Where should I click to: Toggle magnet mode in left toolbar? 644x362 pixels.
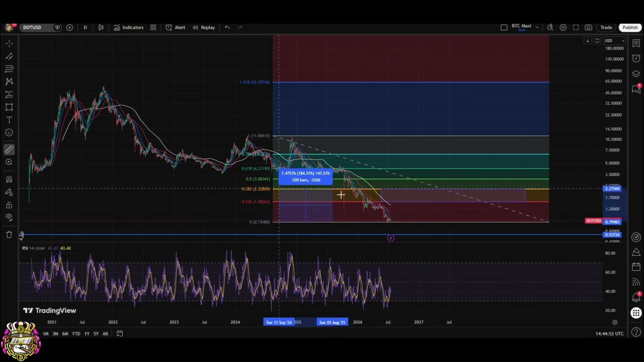9,179
